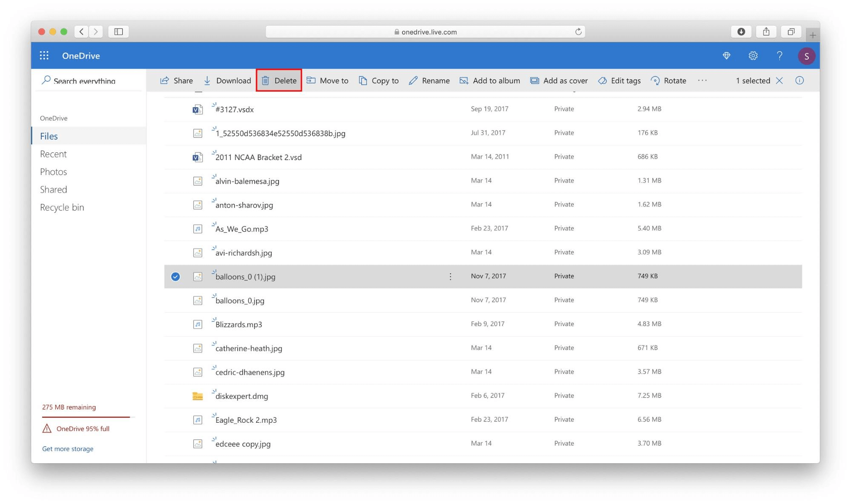The height and width of the screenshot is (504, 851).
Task: Click Get more storage link
Action: [x=67, y=448]
